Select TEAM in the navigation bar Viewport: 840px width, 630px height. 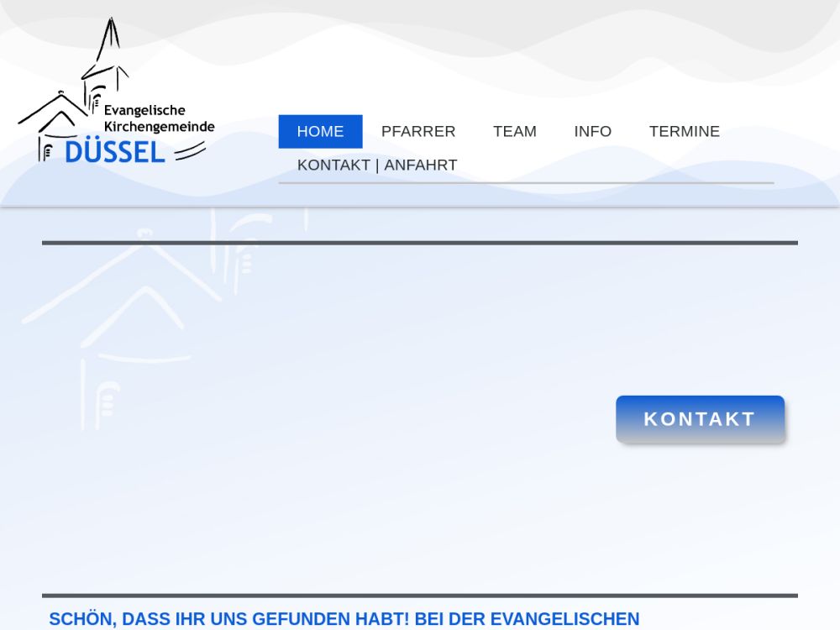pyautogui.click(x=514, y=132)
